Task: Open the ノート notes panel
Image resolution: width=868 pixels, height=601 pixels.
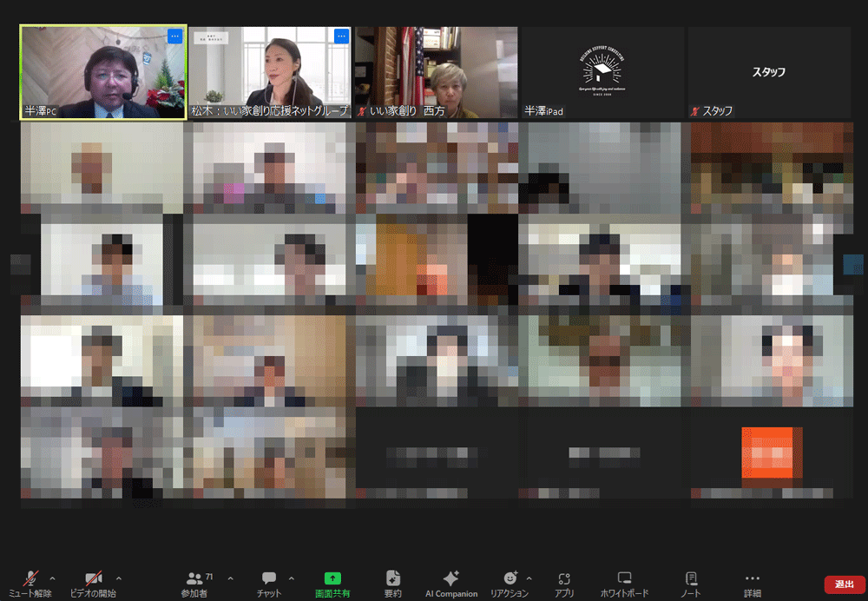Action: click(x=691, y=583)
